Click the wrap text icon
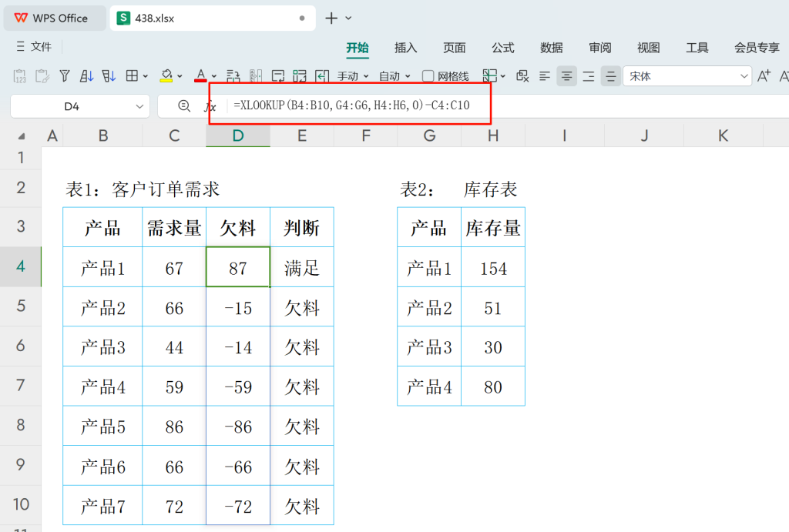This screenshot has height=532, width=789. [277, 76]
